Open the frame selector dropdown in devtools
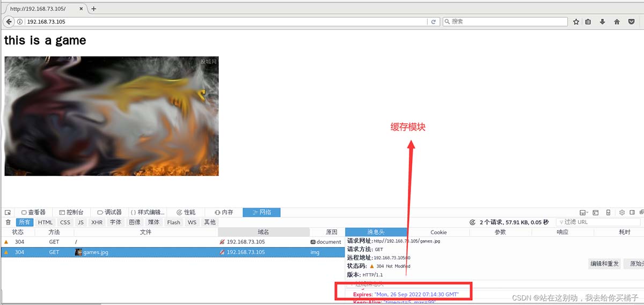 (x=584, y=212)
